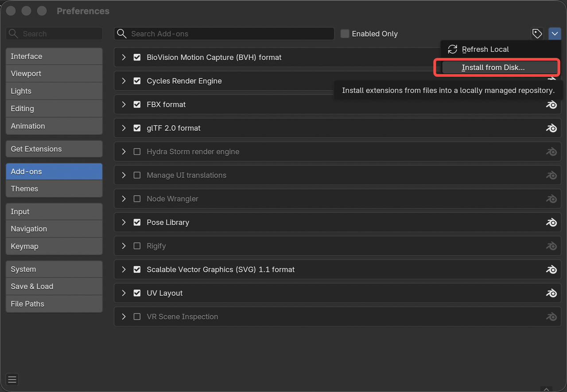Screen dimensions: 567x392
Task: Choose Refresh Local from dropdown menu
Action: tap(500, 49)
